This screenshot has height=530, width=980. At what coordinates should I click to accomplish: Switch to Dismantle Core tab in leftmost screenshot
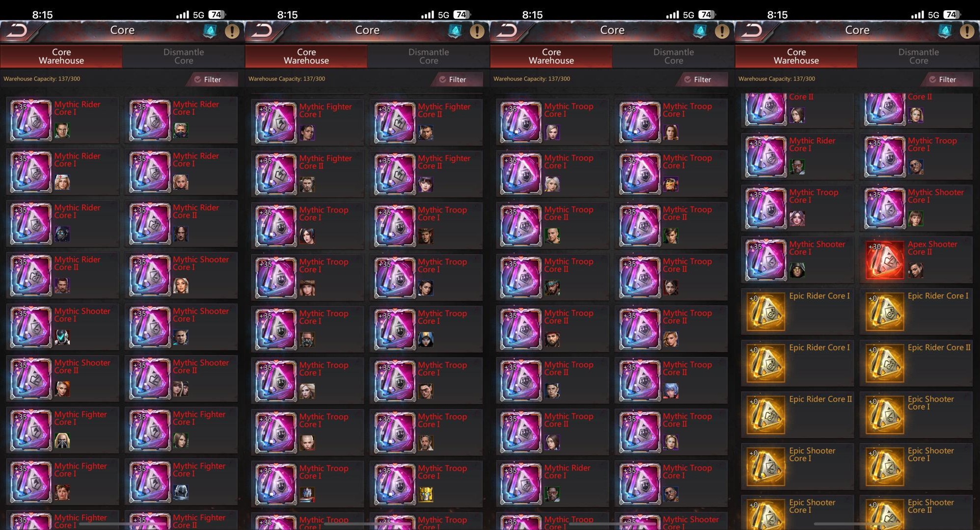[x=184, y=56]
